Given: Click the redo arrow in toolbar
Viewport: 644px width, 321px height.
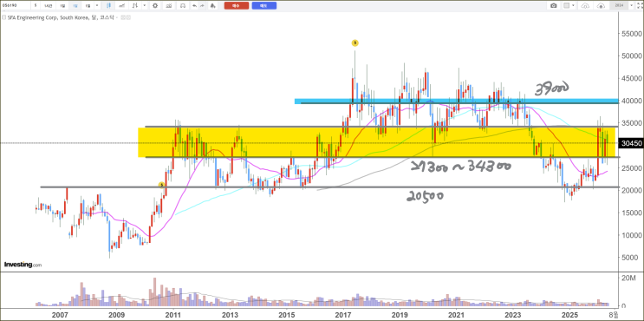Looking at the screenshot, I should (202, 6).
